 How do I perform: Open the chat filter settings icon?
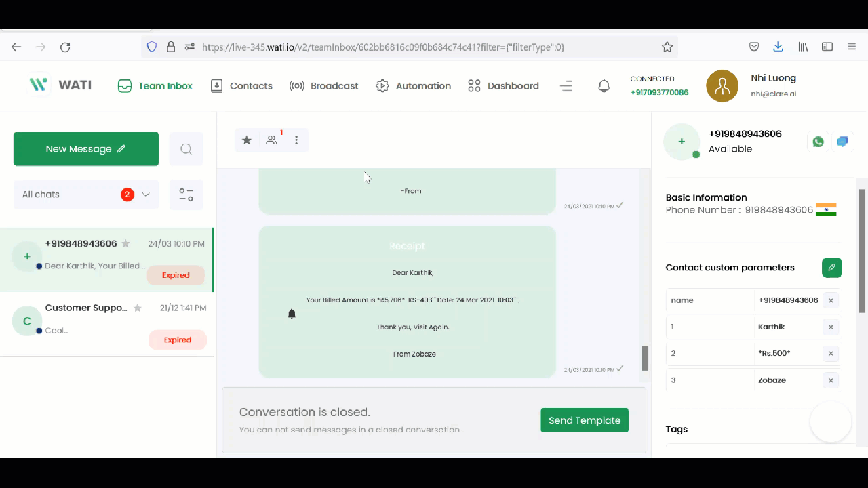pos(186,195)
